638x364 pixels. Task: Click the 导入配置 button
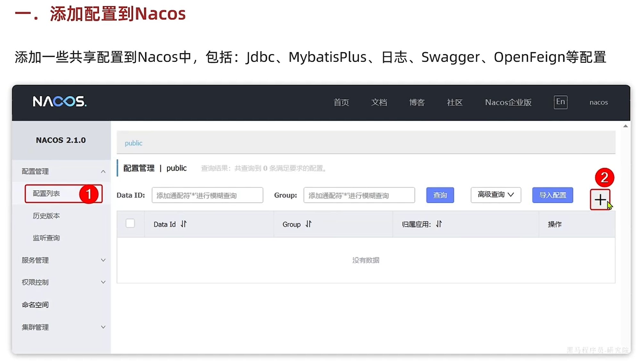pos(552,195)
